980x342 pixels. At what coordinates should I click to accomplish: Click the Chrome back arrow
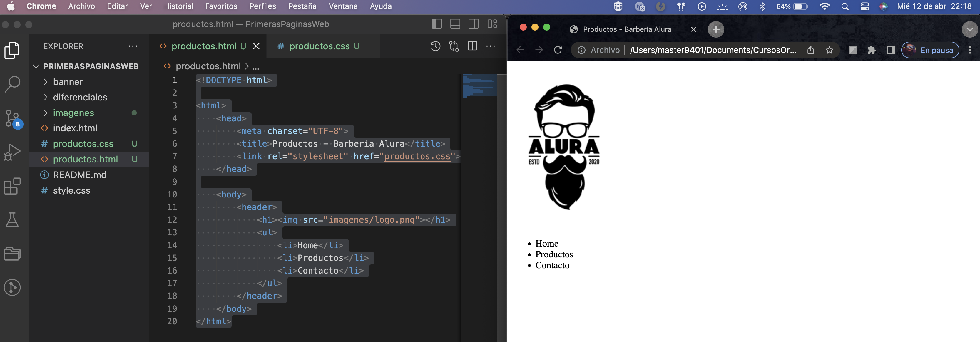point(520,50)
